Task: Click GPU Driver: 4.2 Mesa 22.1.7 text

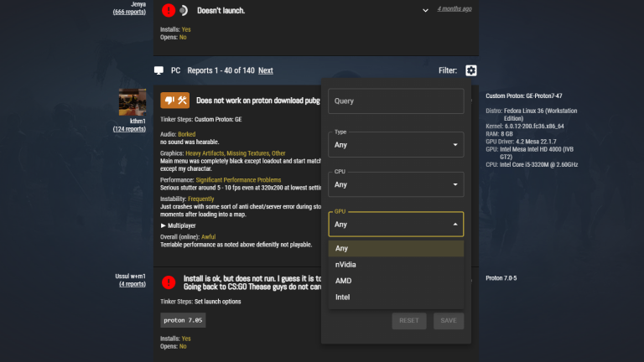Action: (521, 142)
